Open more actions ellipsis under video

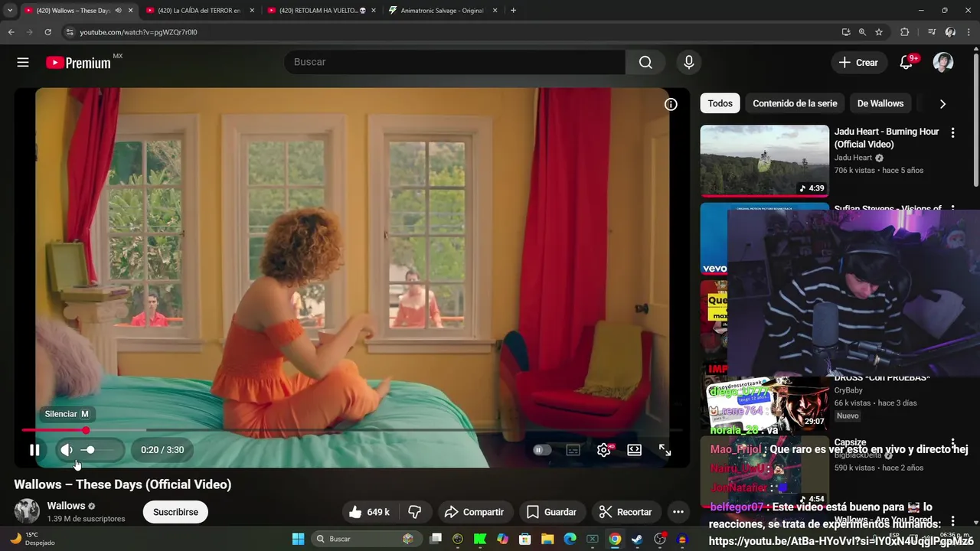coord(678,512)
